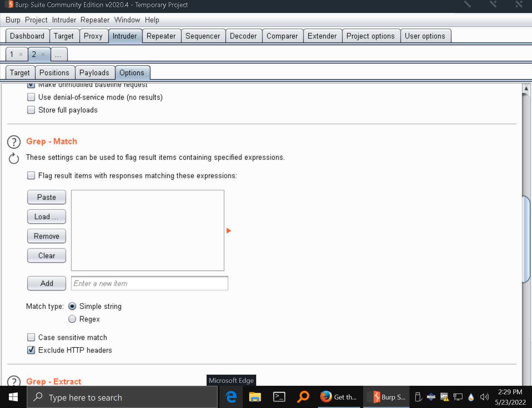Click scrollbar up arrow
This screenshot has height=408, width=532.
526,89
